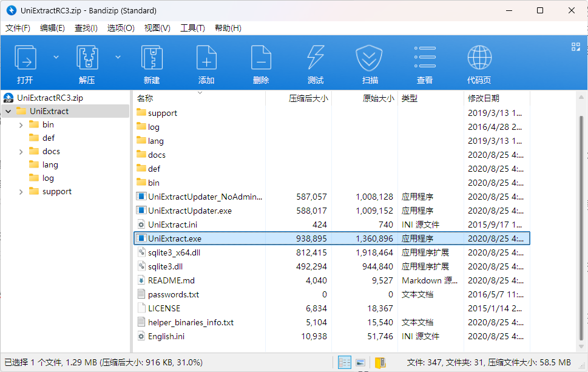Open the Tools (工具) menu
Screen dimensions: 588x372
pos(192,28)
